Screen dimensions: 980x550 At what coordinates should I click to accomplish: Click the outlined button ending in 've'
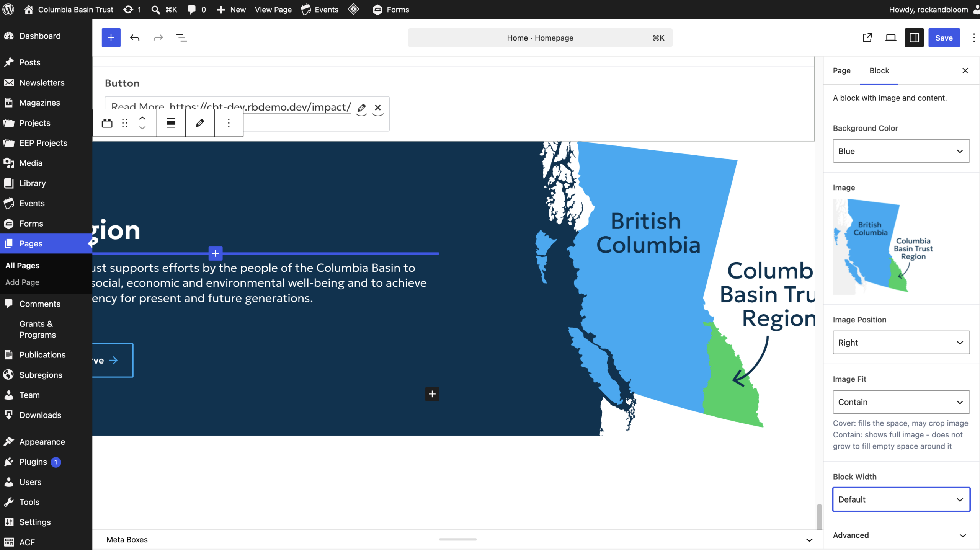[x=113, y=360]
